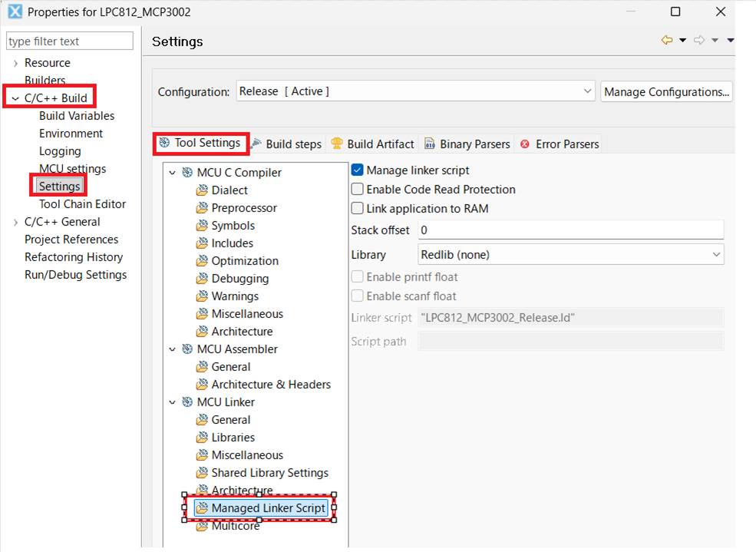
Task: Check Link application to RAM
Action: coord(357,209)
